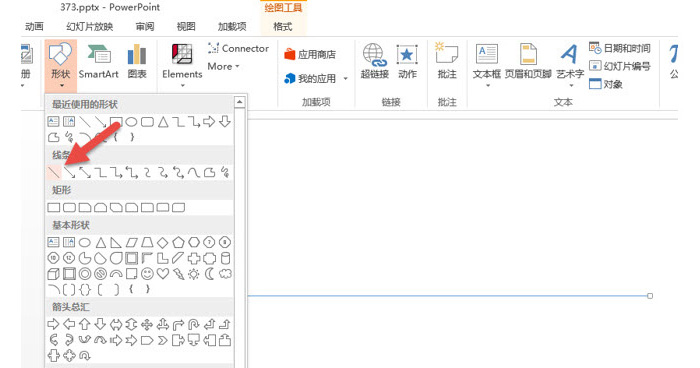Select the Curve line shape
Image resolution: width=700 pixels, height=368 pixels.
click(194, 172)
